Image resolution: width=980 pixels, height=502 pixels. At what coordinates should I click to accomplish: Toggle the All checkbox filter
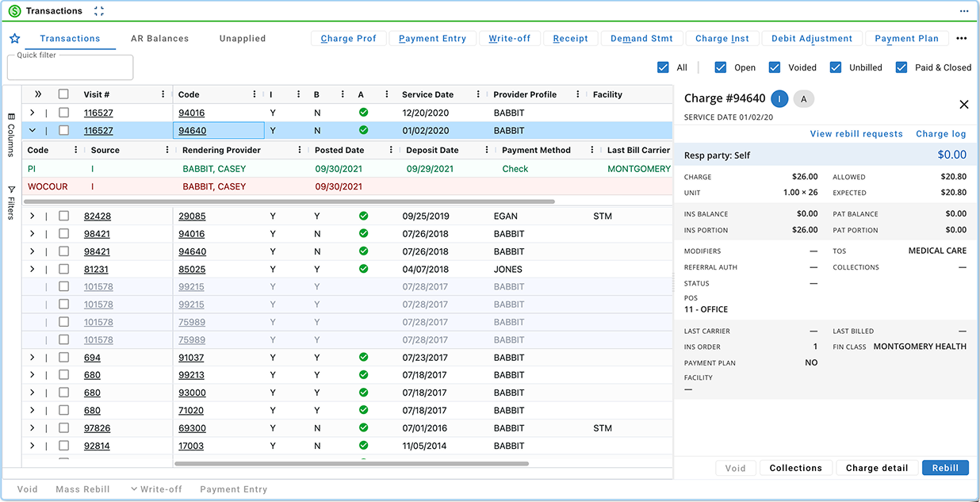click(x=664, y=67)
